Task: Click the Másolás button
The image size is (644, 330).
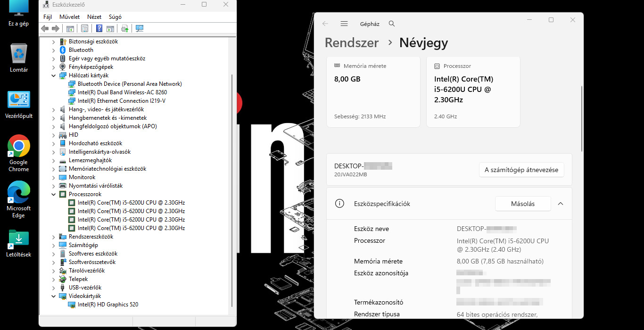Action: [523, 204]
